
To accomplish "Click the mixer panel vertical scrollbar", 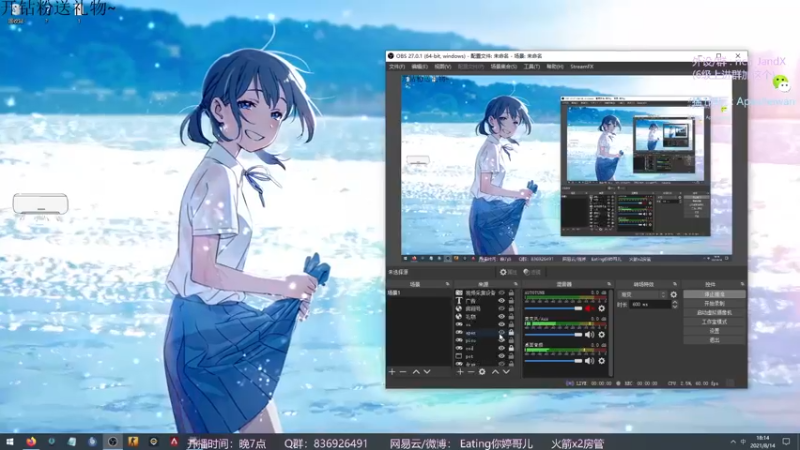I will 611,333.
